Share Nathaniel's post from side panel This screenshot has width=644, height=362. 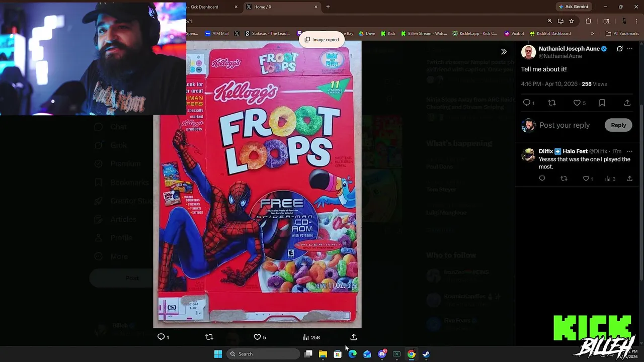click(627, 103)
